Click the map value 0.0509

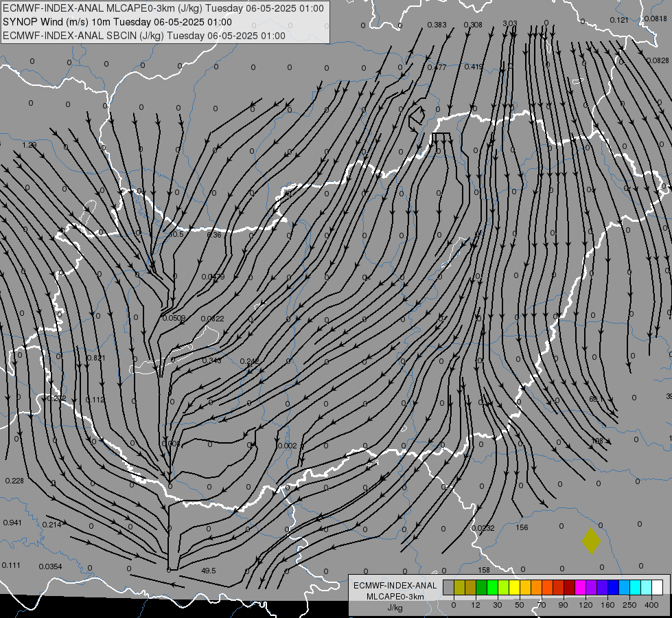pyautogui.click(x=174, y=318)
